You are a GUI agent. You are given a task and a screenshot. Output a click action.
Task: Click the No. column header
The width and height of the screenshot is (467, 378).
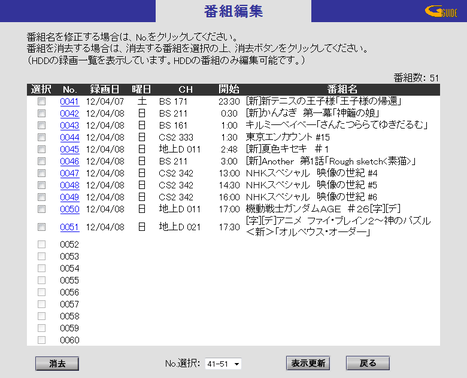click(x=69, y=90)
